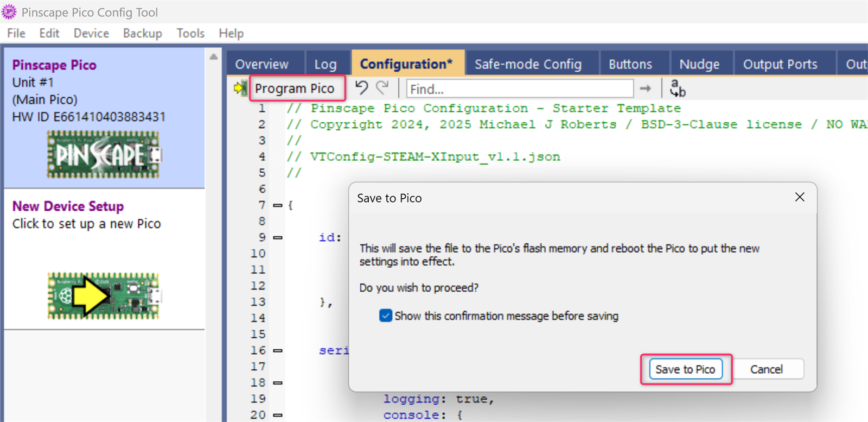Uncheck 'Show this confirmation message before saving'
The width and height of the screenshot is (868, 422).
[386, 316]
